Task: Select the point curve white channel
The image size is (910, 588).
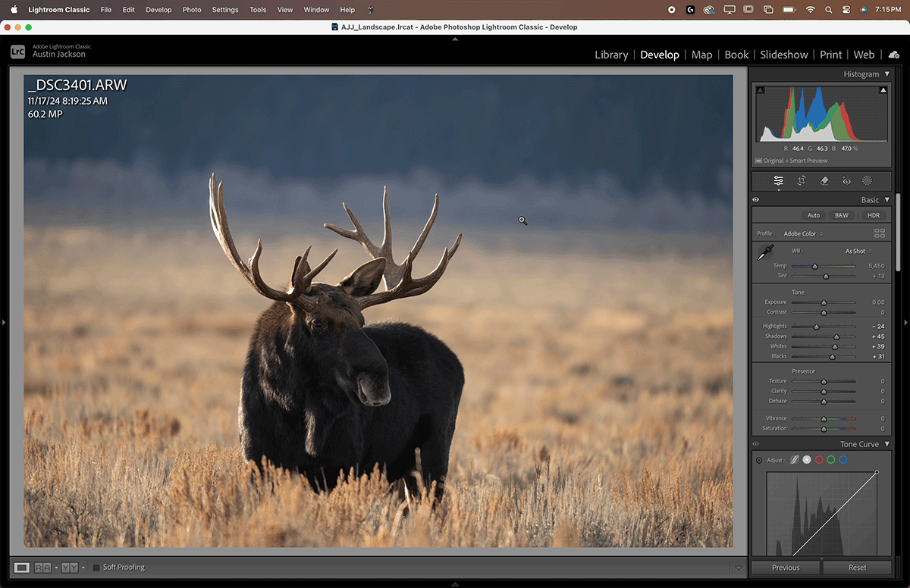Action: 807,460
